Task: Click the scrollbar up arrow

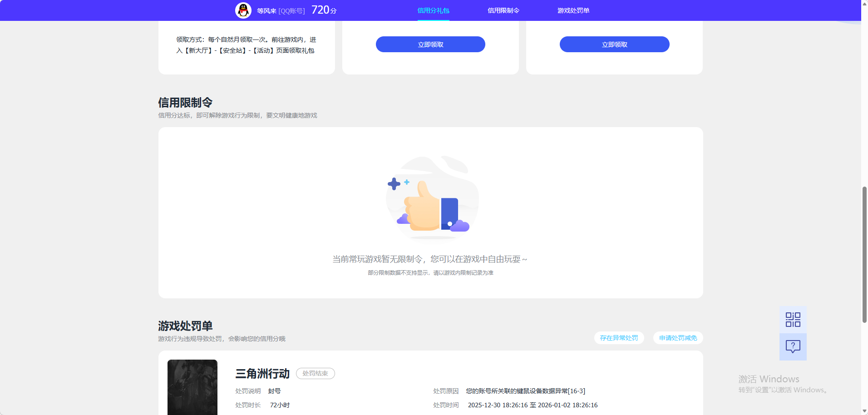Action: [x=863, y=4]
